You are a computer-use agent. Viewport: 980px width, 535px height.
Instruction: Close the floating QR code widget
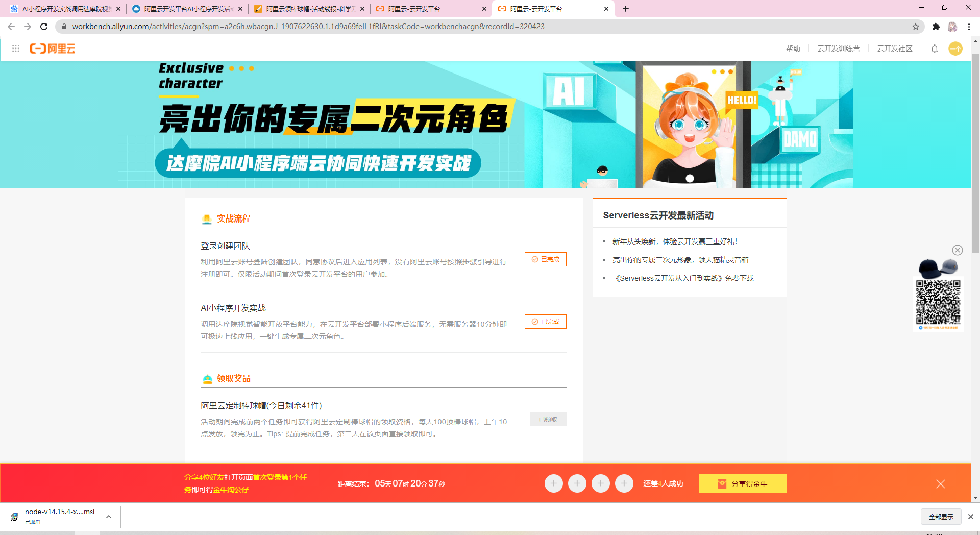click(958, 250)
